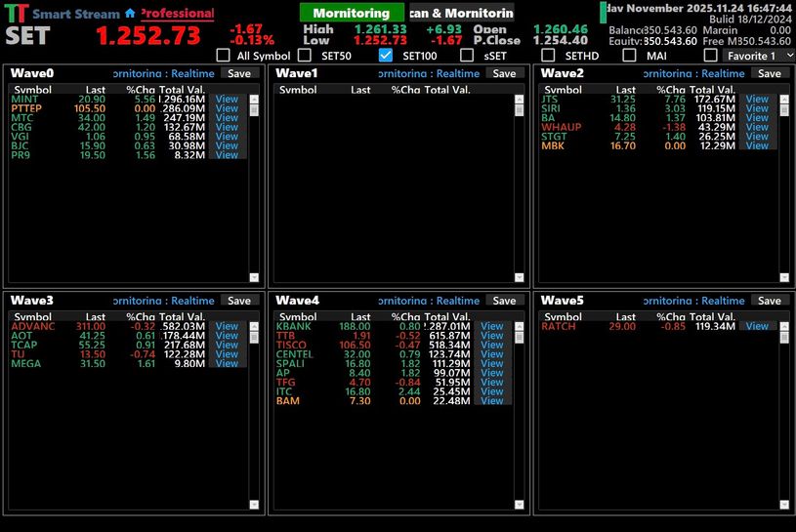
Task: Enable the SET50 checkbox
Action: pyautogui.click(x=303, y=56)
